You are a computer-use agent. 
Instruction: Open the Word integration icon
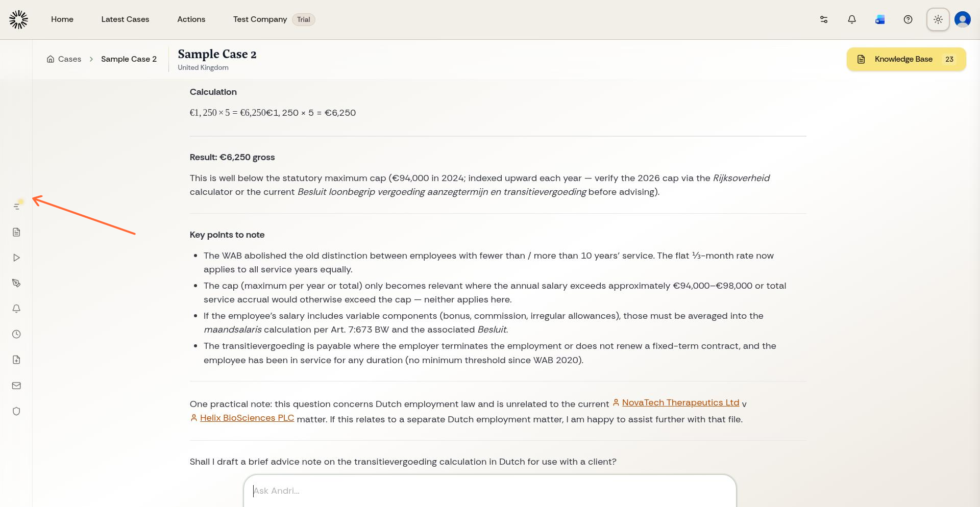coord(880,19)
